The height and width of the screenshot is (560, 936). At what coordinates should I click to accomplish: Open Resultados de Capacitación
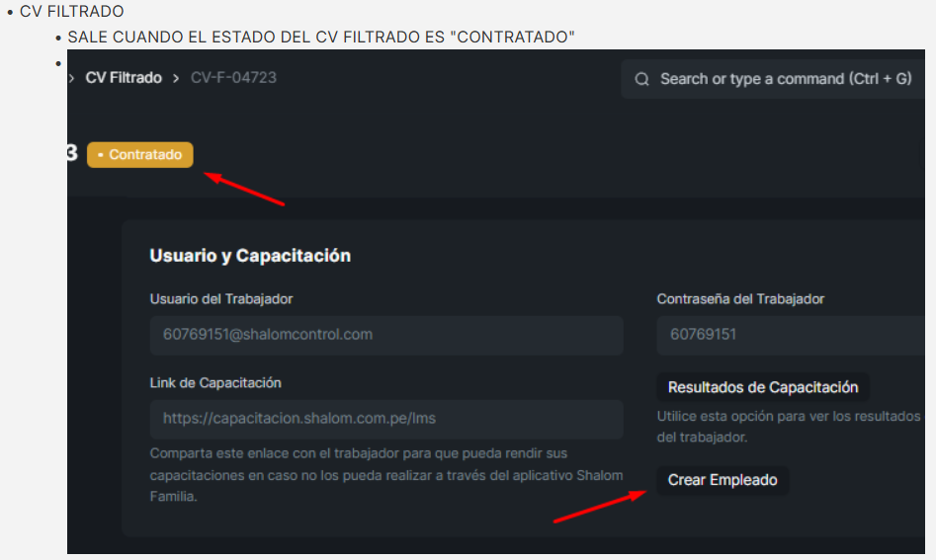(x=763, y=387)
